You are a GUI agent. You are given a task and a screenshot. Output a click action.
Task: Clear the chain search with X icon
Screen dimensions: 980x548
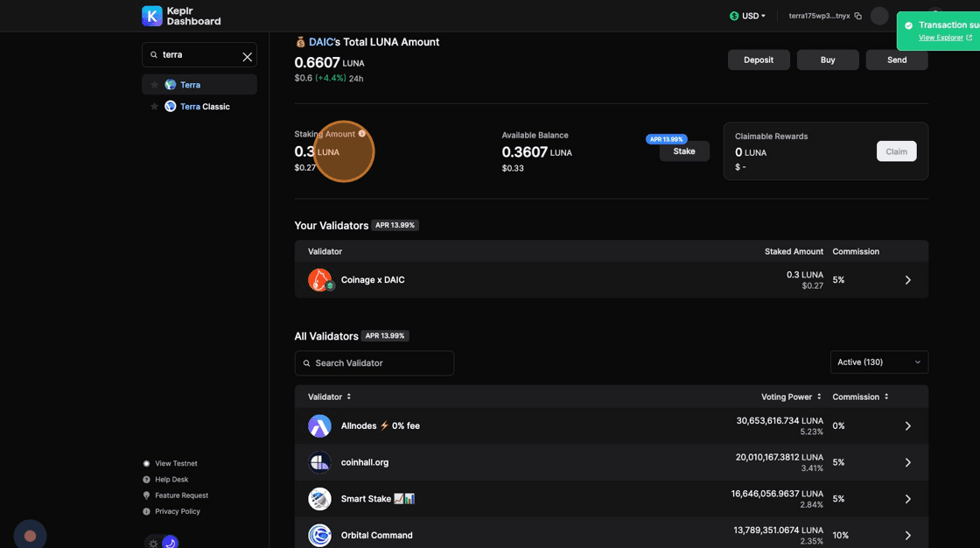tap(247, 56)
